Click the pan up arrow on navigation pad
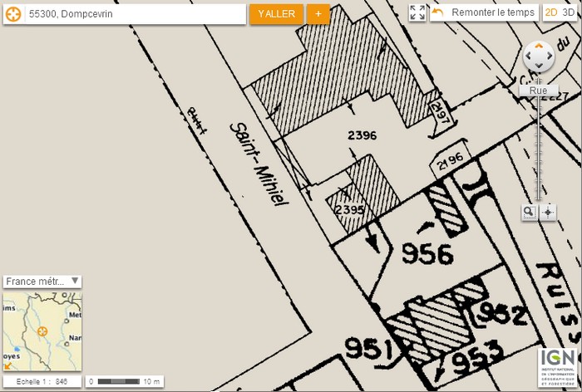This screenshot has width=582, height=392. pos(539,47)
